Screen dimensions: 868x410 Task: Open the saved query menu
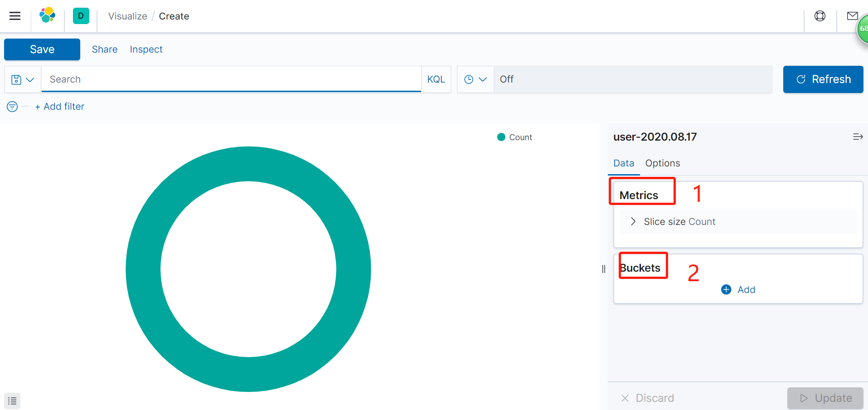coord(23,79)
